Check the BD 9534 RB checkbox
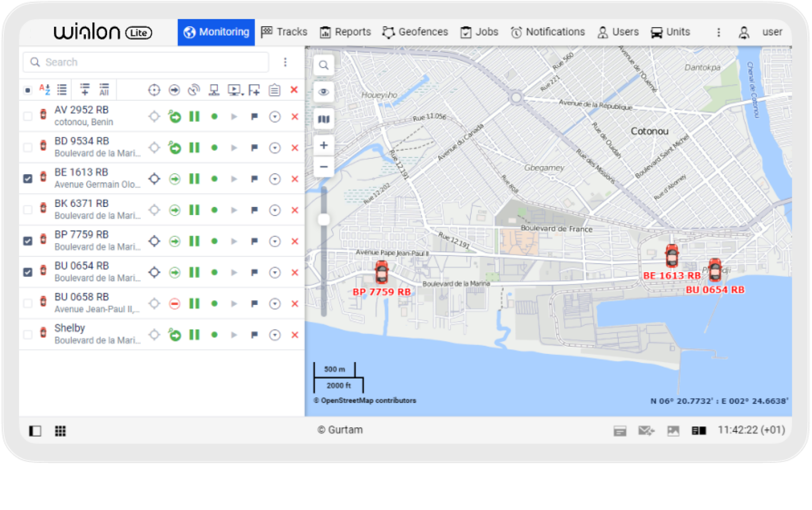Viewport: 812px width, 510px height. tap(28, 147)
